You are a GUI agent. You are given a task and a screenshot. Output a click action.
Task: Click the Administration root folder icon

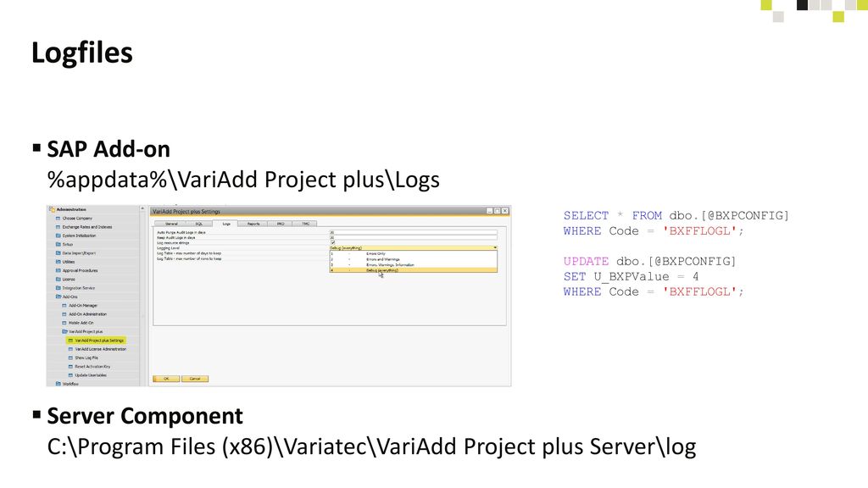[x=52, y=210]
